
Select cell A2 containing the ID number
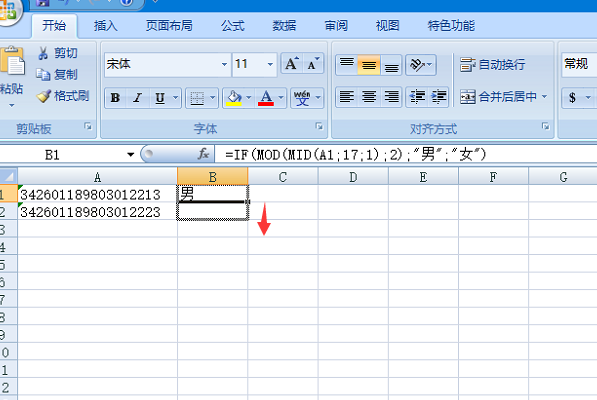tap(97, 212)
